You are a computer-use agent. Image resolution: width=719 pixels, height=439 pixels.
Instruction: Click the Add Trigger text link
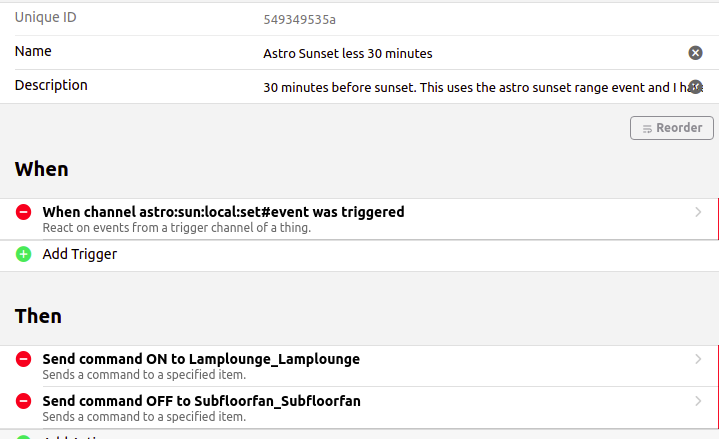click(x=80, y=254)
